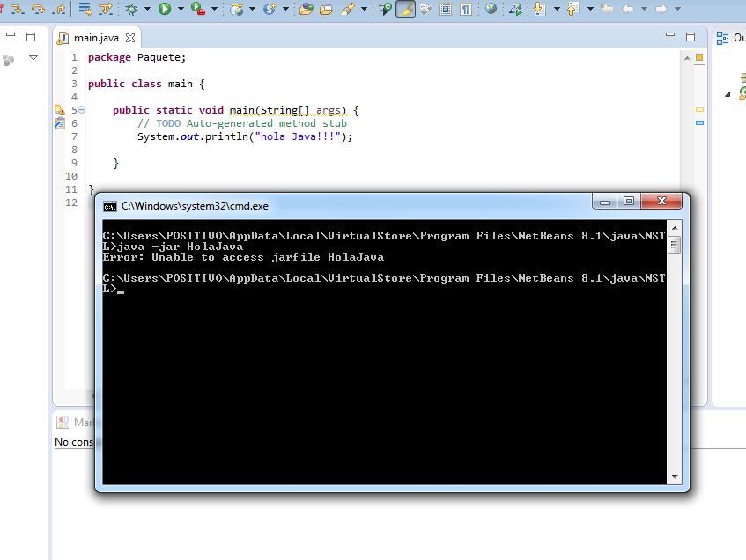Open the Back history dropdown arrow

644,9
